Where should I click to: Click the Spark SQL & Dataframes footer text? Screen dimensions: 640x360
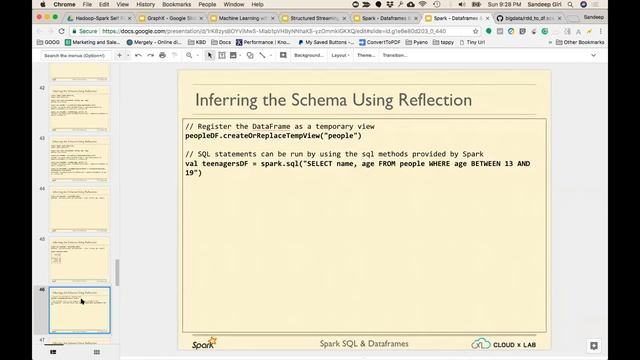pyautogui.click(x=364, y=344)
